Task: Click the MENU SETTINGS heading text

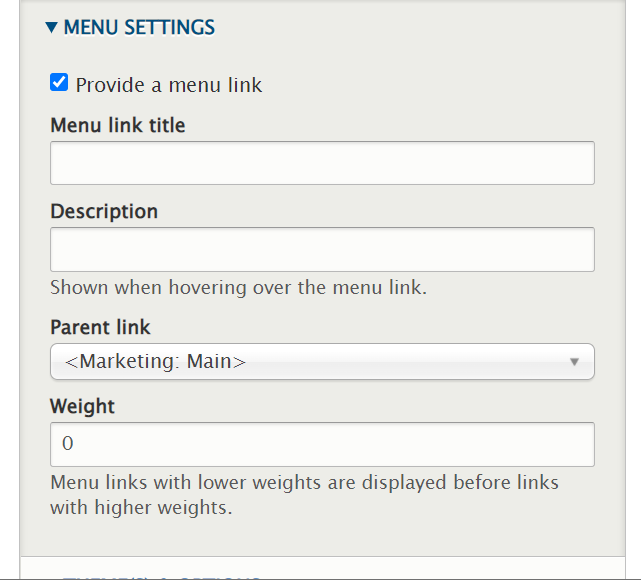Action: pyautogui.click(x=139, y=28)
